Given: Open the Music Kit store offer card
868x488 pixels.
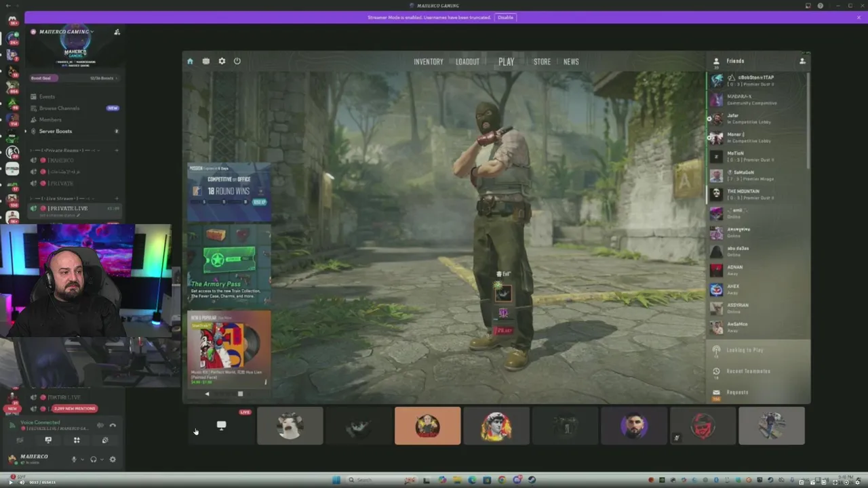Looking at the screenshot, I should pyautogui.click(x=229, y=349).
